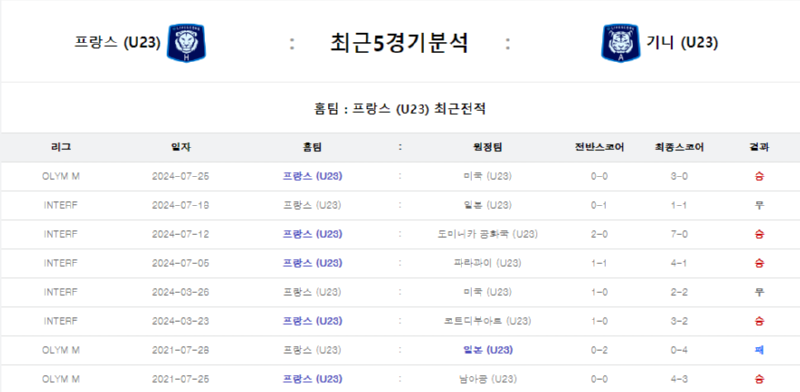Screen dimensions: 800x392
Task: Click the 최근5경기분석 page title
Action: coord(399,43)
